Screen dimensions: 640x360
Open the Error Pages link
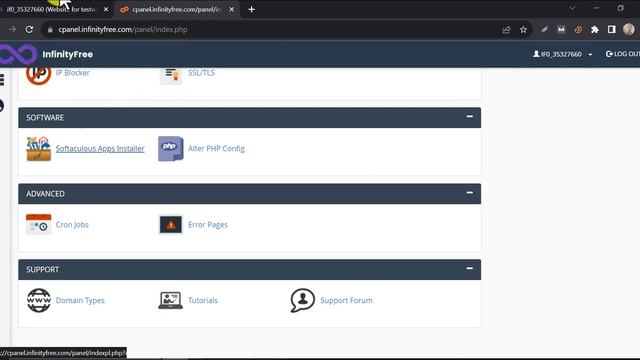tap(208, 224)
